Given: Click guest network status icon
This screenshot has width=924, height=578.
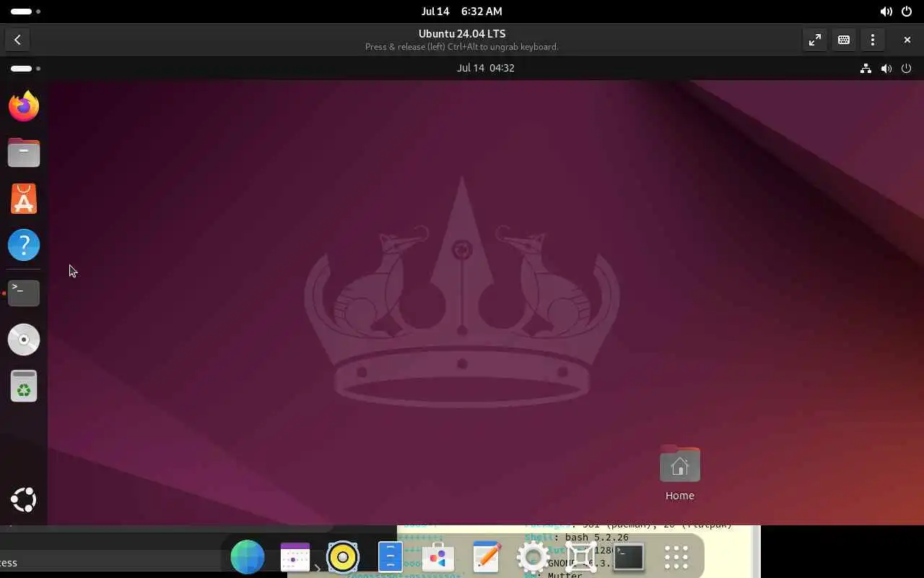Looking at the screenshot, I should (866, 68).
